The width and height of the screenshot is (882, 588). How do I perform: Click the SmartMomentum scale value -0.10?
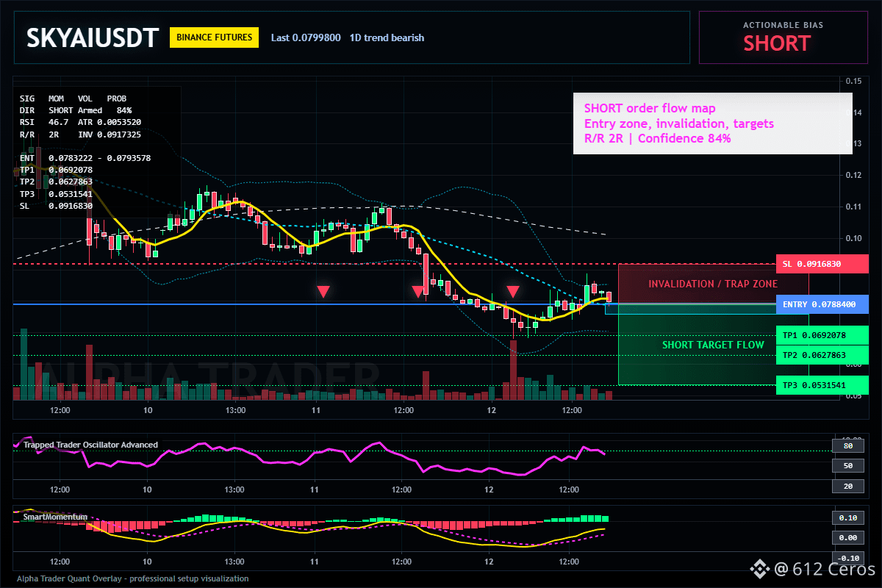pyautogui.click(x=847, y=558)
